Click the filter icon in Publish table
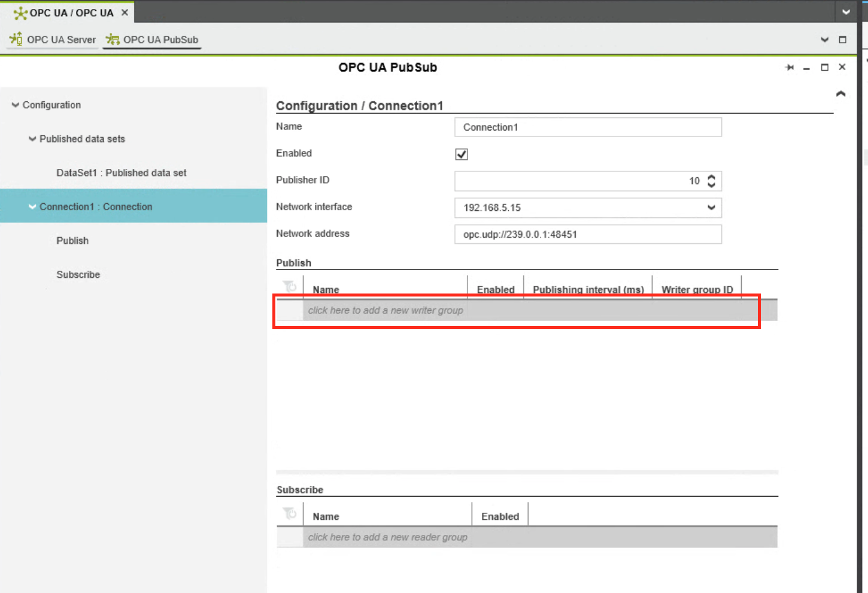 [290, 287]
